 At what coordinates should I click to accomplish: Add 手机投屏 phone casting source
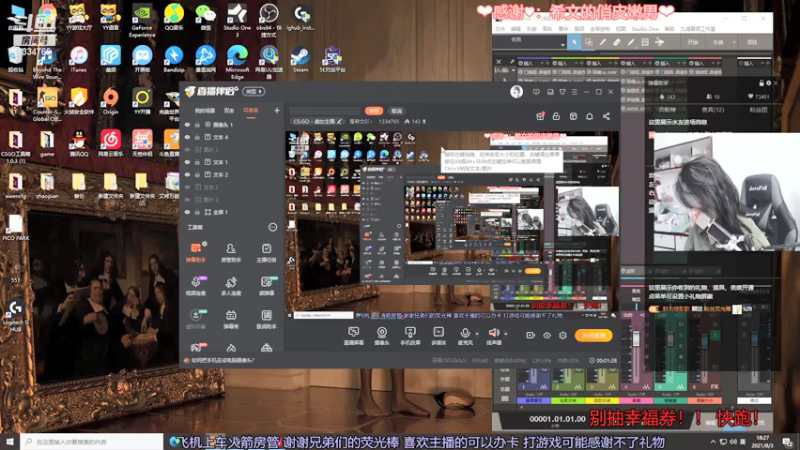(x=410, y=336)
